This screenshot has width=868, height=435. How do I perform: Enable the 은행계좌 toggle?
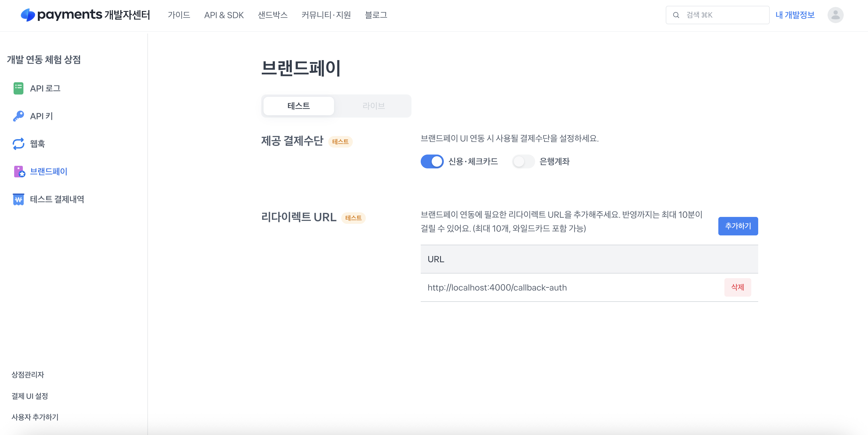523,161
